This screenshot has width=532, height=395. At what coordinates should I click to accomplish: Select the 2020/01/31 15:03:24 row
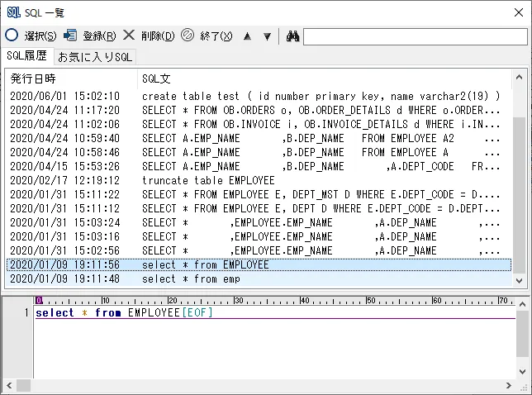click(x=259, y=222)
